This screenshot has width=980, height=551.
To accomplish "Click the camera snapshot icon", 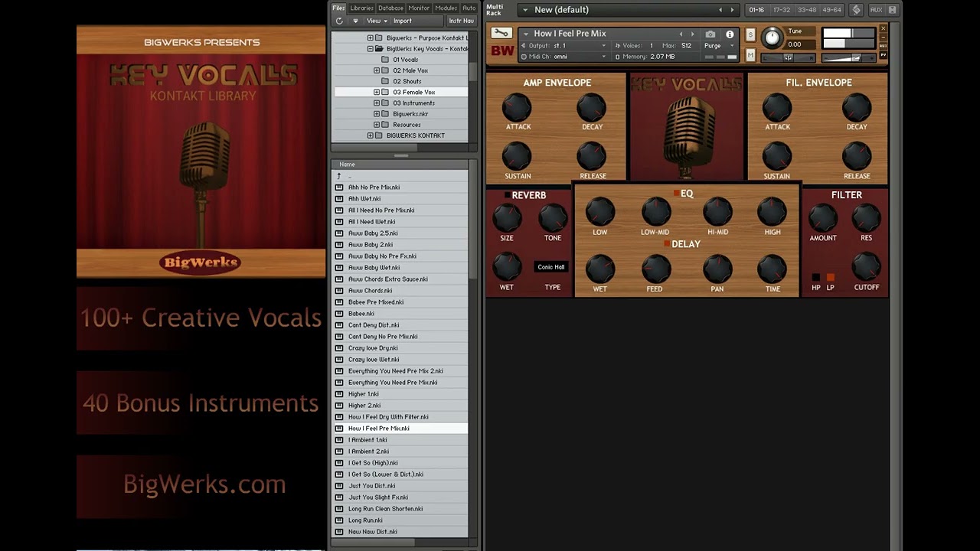I will tap(710, 34).
